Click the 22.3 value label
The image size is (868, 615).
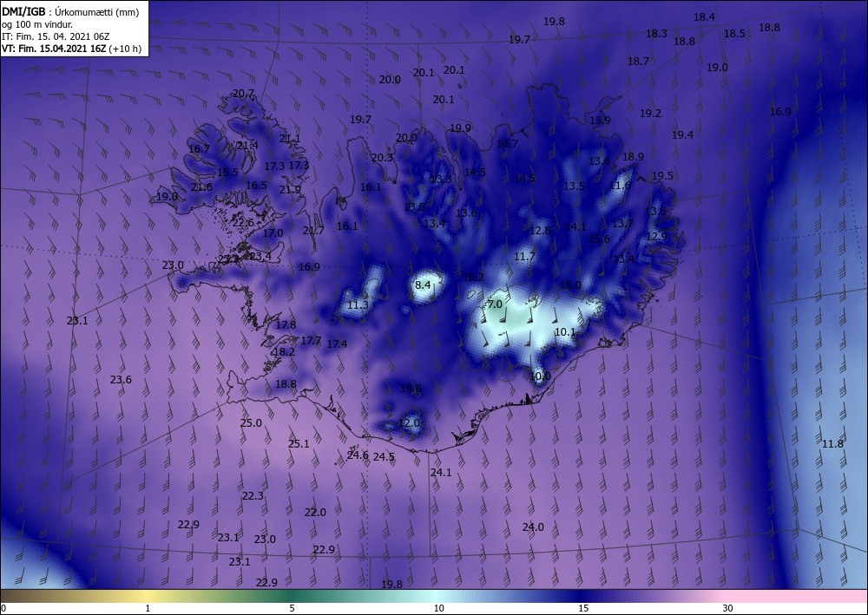[x=253, y=495]
